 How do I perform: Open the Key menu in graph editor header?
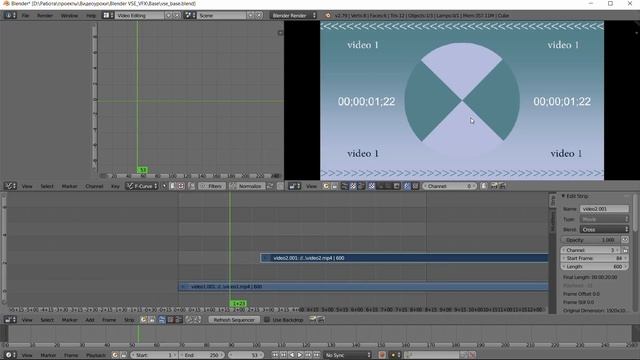point(116,186)
